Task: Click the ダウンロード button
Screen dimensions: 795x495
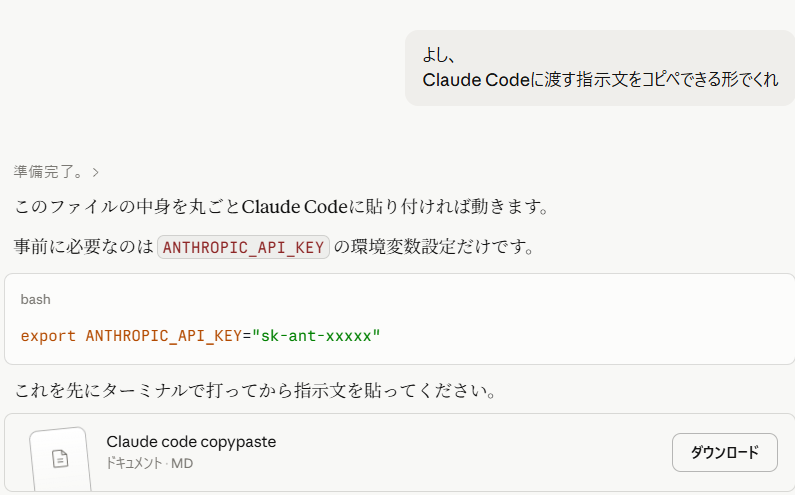Action: tap(725, 452)
